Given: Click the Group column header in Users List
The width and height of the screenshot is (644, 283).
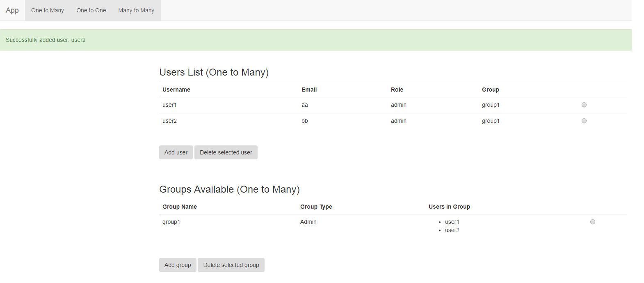Looking at the screenshot, I should click(491, 90).
